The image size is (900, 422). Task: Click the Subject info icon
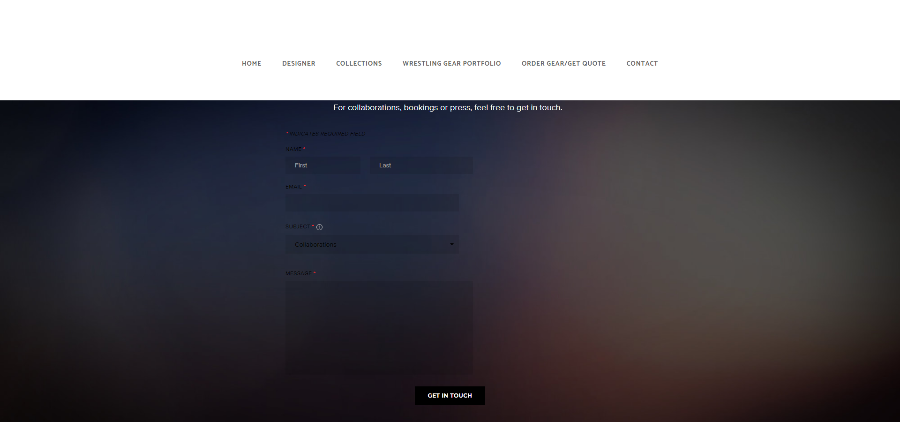320,227
